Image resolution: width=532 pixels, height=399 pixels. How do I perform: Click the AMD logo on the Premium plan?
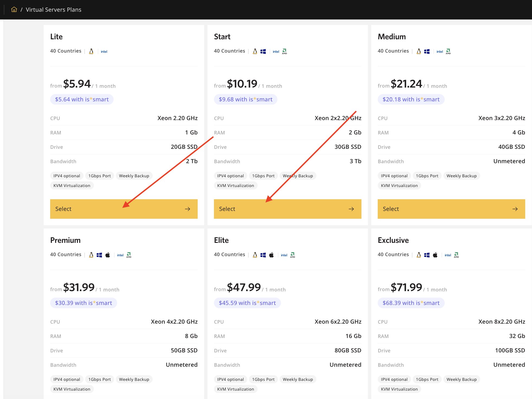(129, 255)
